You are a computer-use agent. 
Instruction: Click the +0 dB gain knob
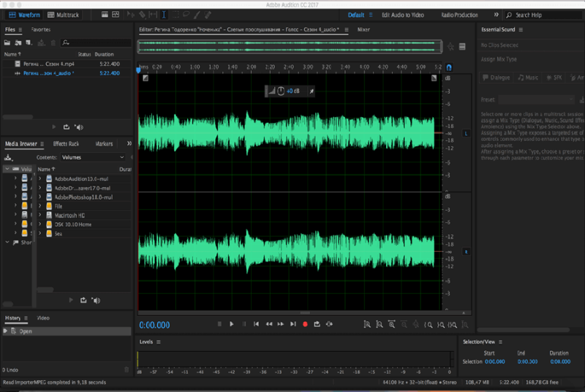(281, 91)
